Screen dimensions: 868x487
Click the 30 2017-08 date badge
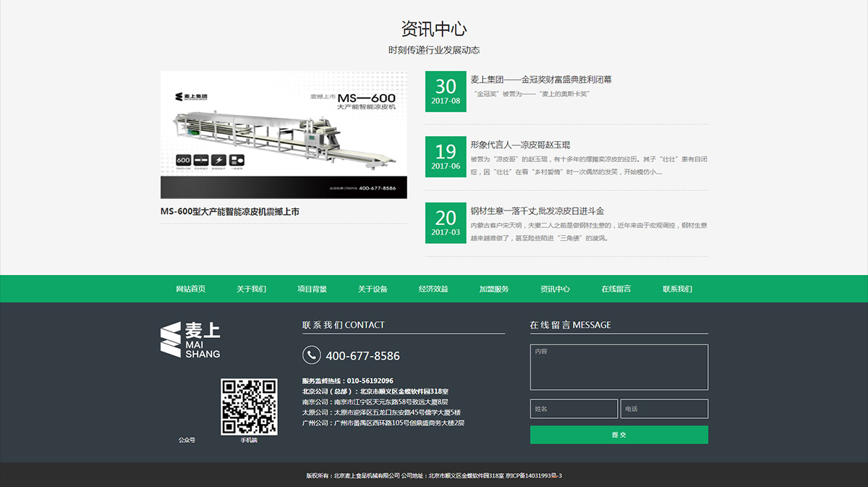point(446,91)
